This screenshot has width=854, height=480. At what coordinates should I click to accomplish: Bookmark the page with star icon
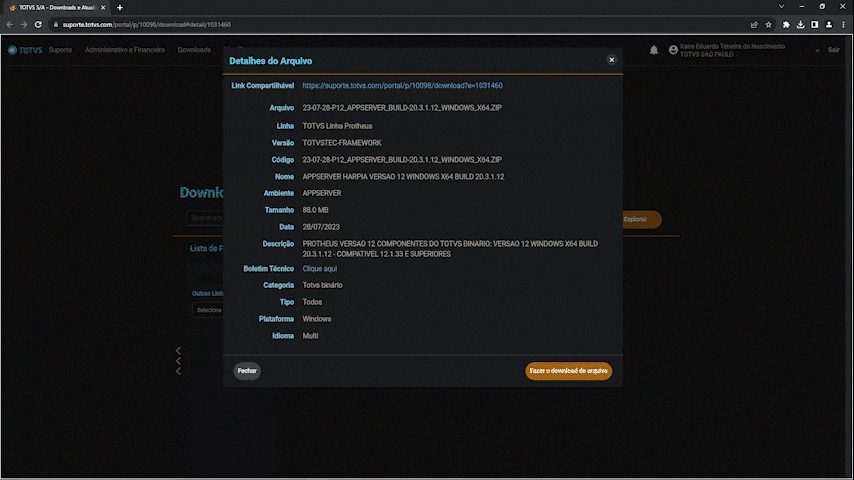[768, 25]
